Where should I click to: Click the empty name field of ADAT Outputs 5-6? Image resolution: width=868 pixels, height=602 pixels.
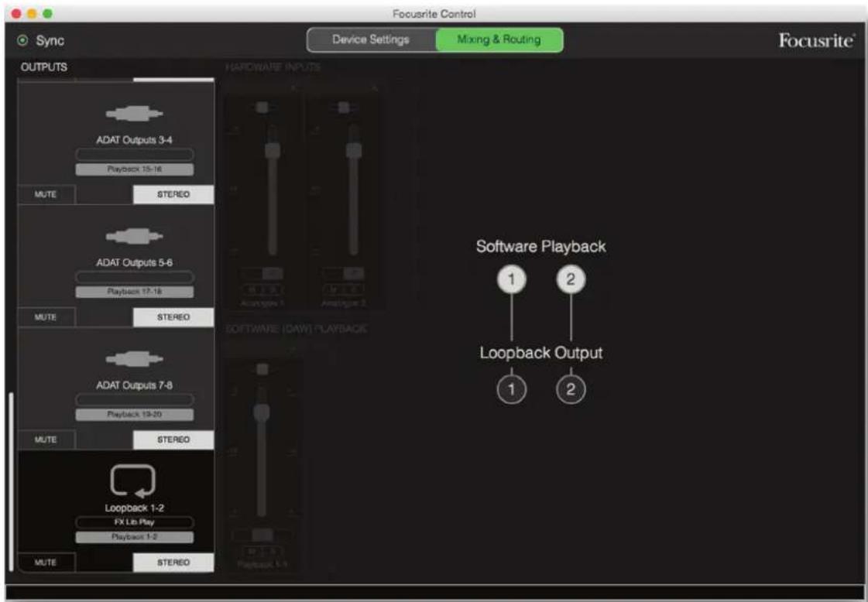pyautogui.click(x=135, y=277)
